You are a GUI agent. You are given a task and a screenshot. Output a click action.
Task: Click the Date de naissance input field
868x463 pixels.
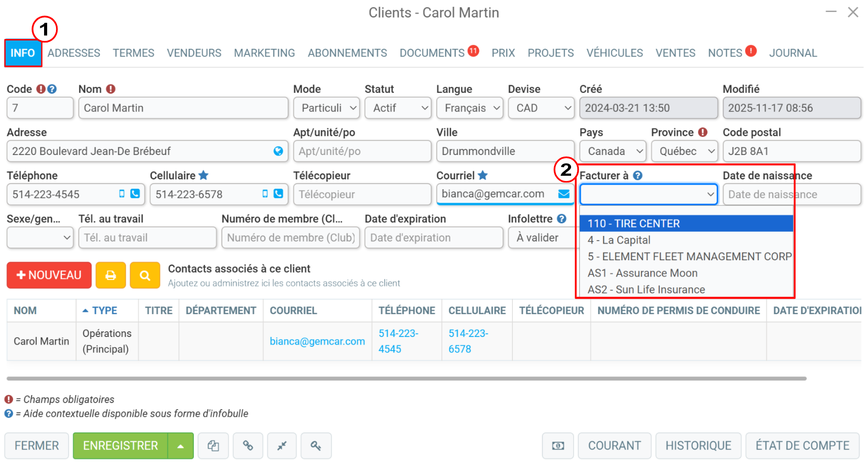point(792,194)
